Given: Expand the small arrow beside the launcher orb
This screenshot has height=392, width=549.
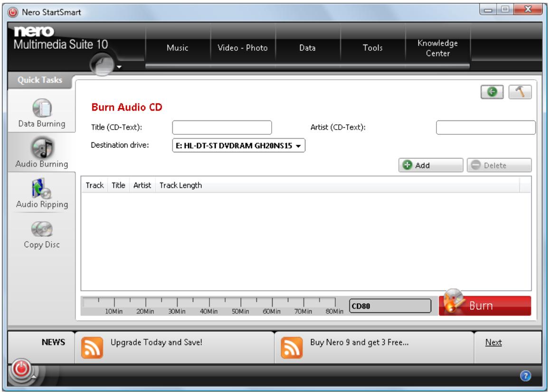Looking at the screenshot, I should coord(119,67).
